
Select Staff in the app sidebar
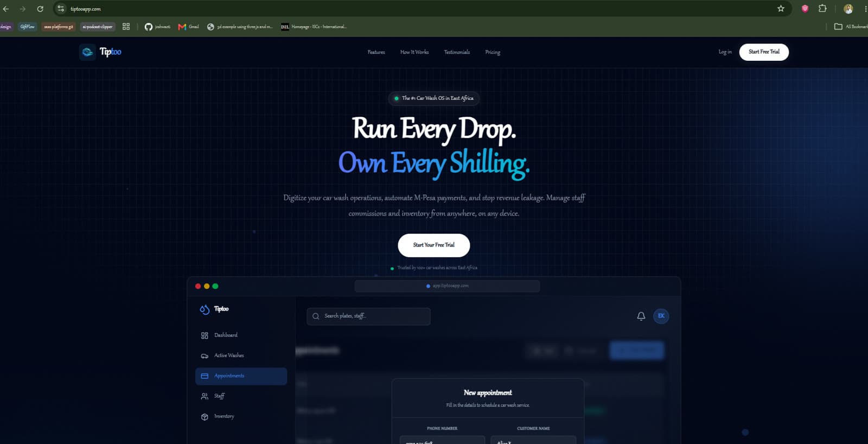pyautogui.click(x=241, y=396)
